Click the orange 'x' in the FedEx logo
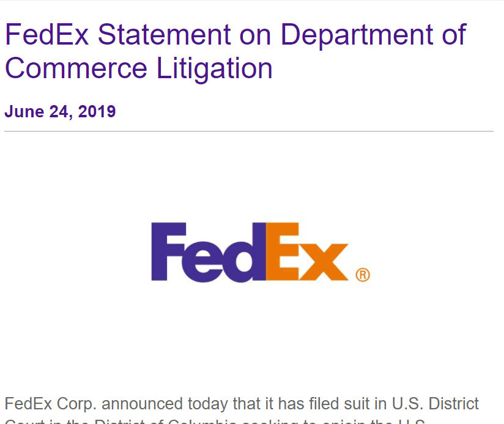The image size is (504, 424). (325, 261)
